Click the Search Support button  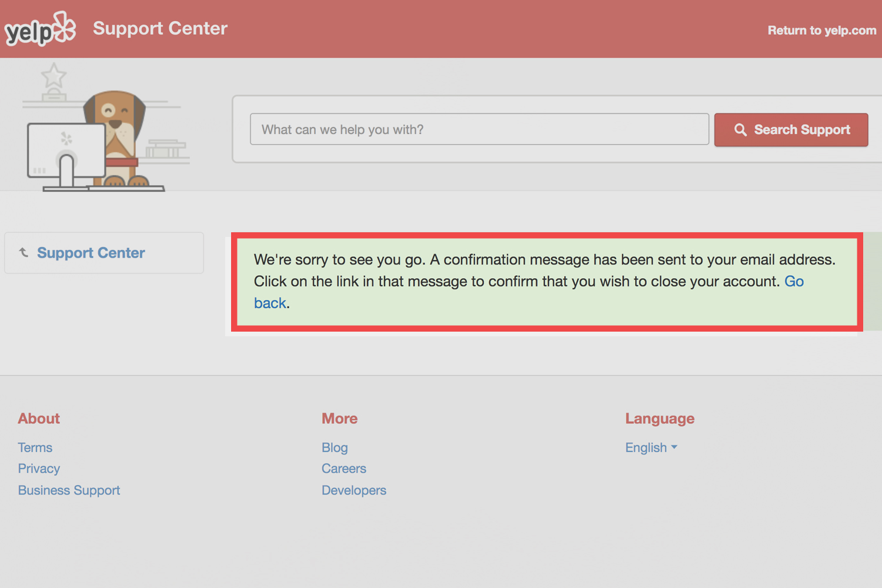point(791,130)
